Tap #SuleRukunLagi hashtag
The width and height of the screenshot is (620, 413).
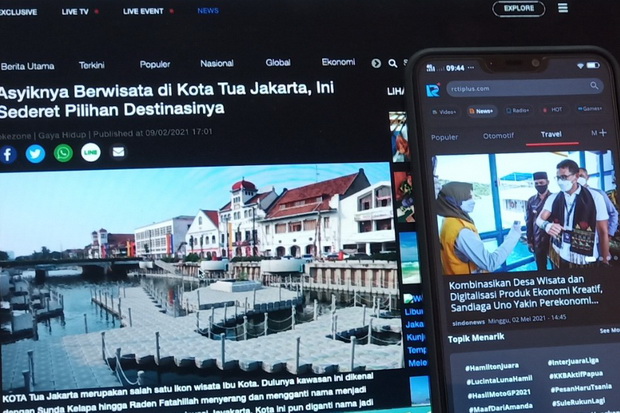pyautogui.click(x=578, y=402)
